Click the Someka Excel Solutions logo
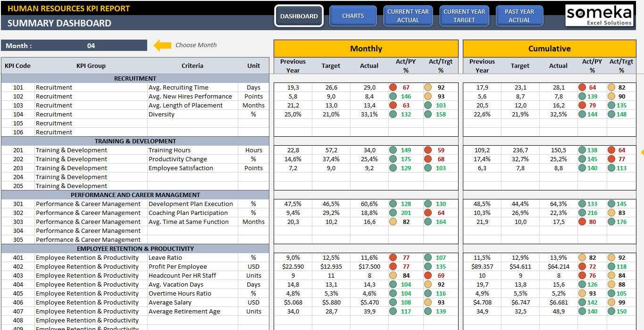This screenshot has width=644, height=330. pos(599,15)
